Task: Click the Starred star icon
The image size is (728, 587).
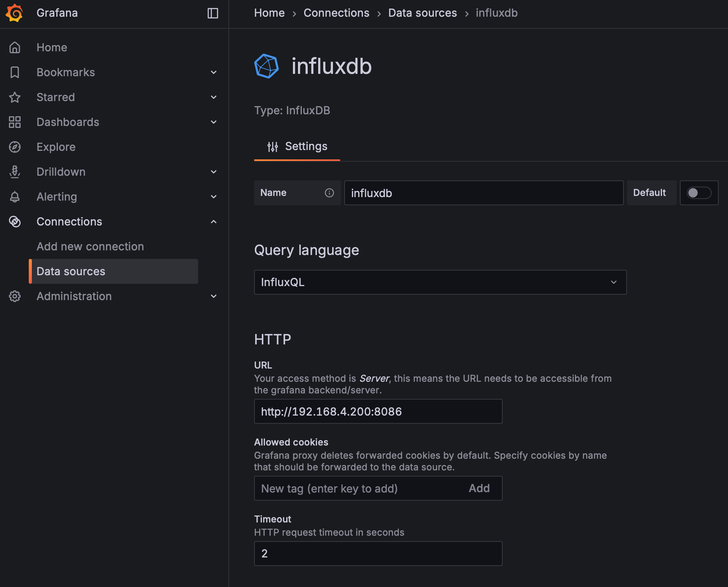Action: [15, 97]
